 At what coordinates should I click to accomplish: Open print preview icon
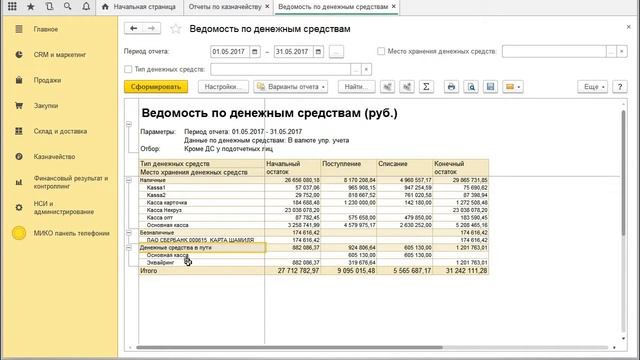(471, 87)
